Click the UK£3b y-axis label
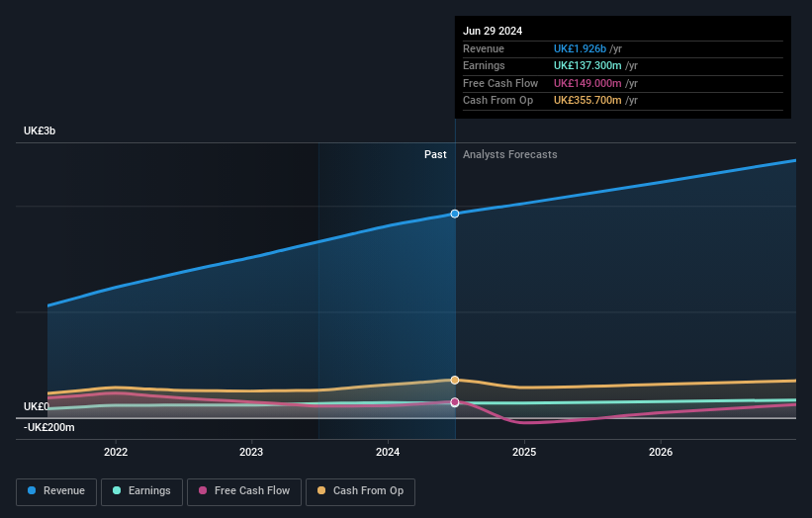 point(40,130)
